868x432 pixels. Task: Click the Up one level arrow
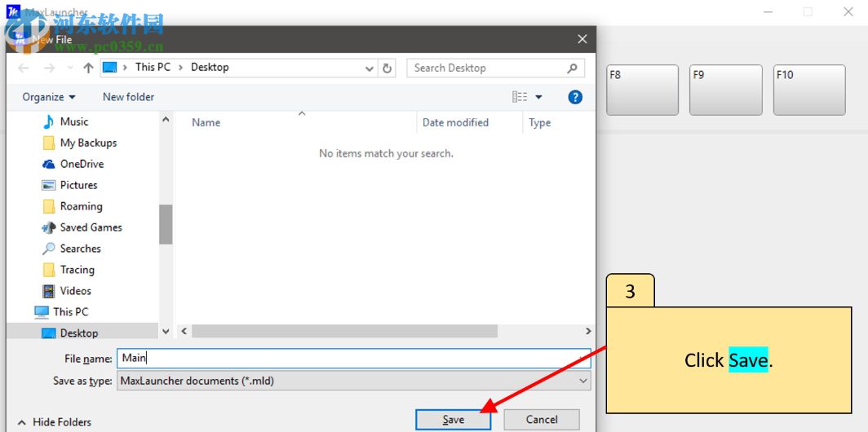[88, 68]
